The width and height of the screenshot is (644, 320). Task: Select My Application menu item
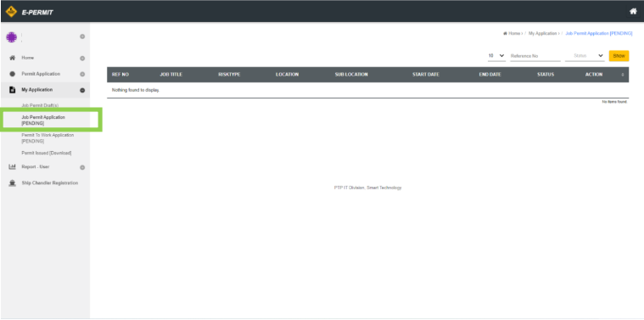[37, 90]
